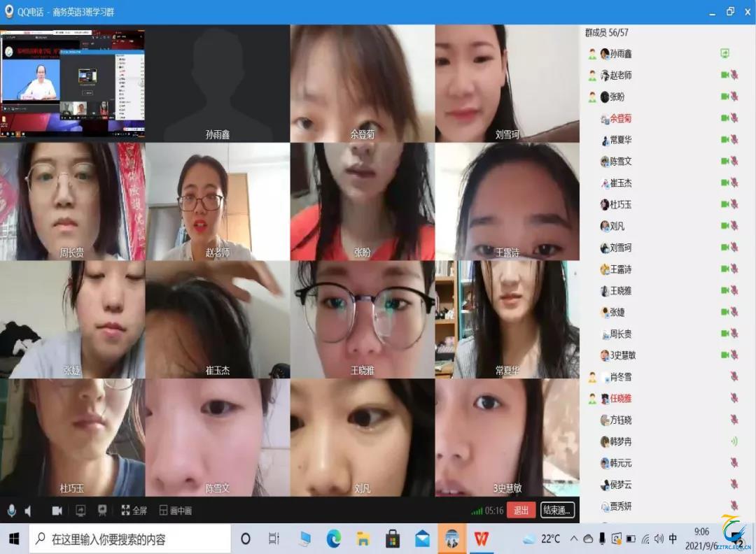Expand the hidden system tray icons chevron
Viewport: 756px width, 554px height.
(574, 539)
